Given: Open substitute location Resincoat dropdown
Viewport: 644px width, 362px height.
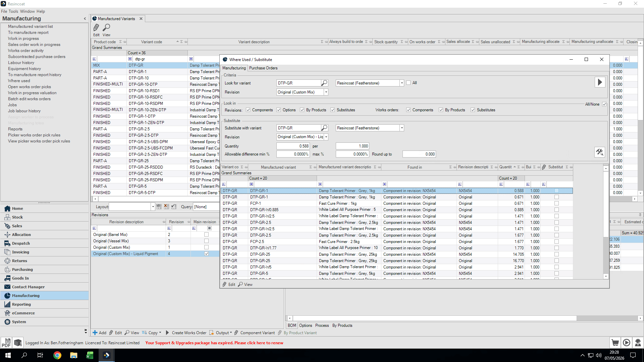Looking at the screenshot, I should (401, 128).
